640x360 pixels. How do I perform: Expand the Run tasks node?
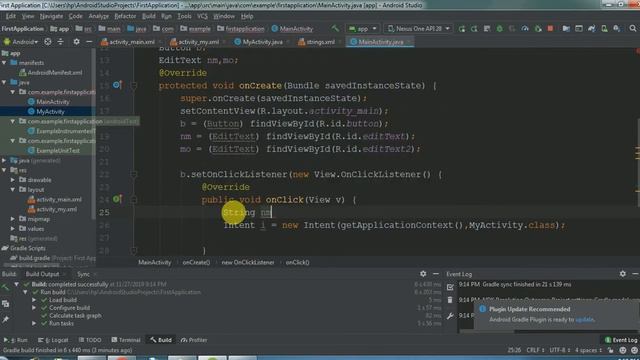tap(34, 323)
